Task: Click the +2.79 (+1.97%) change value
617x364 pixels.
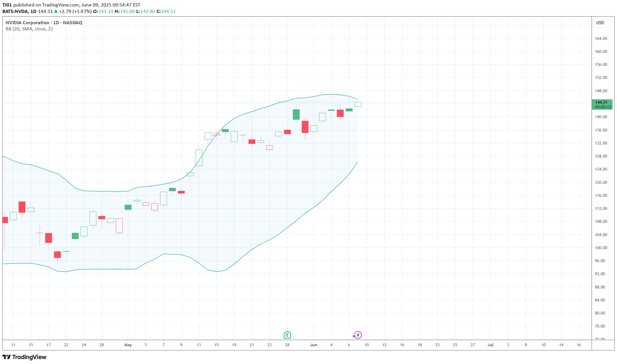Action: [75, 11]
